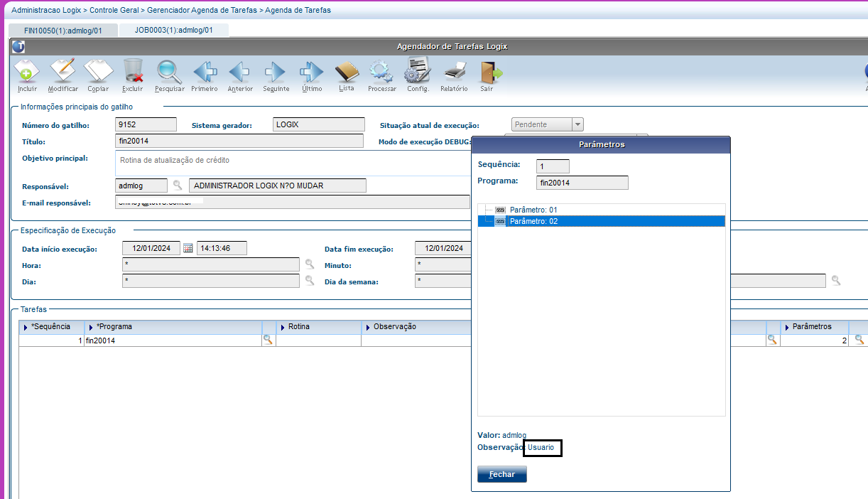The height and width of the screenshot is (499, 868).
Task: Click Valor: admlog text
Action: point(502,434)
